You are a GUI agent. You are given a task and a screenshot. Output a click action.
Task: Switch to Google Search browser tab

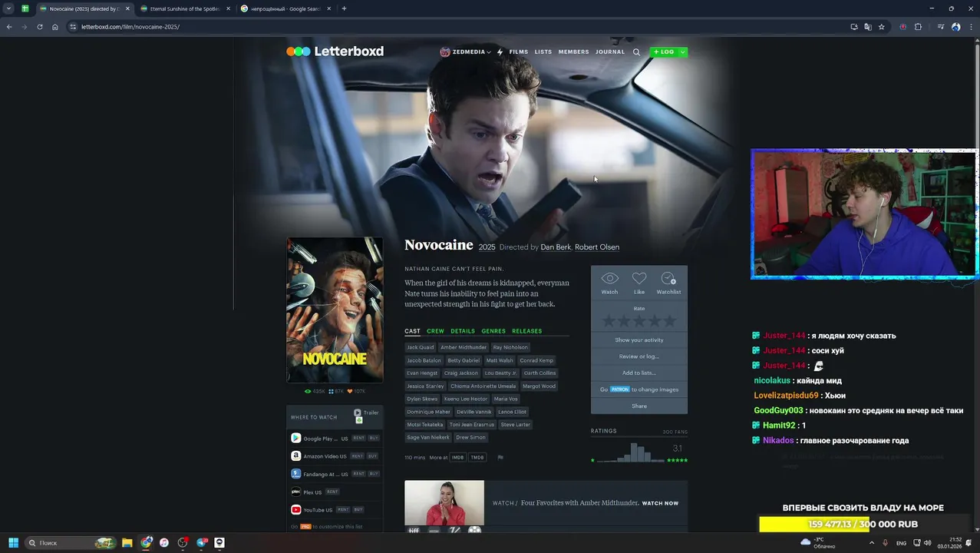tap(285, 8)
